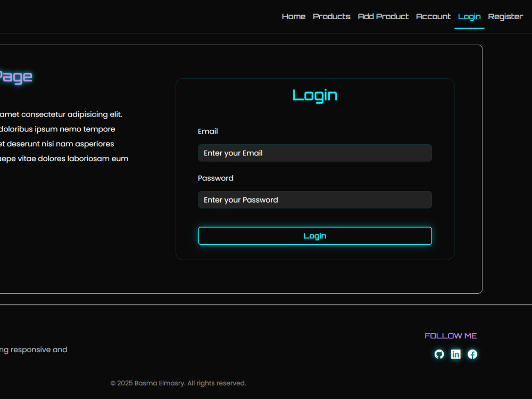The height and width of the screenshot is (399, 532).
Task: Go to the Home nav link
Action: (x=294, y=16)
